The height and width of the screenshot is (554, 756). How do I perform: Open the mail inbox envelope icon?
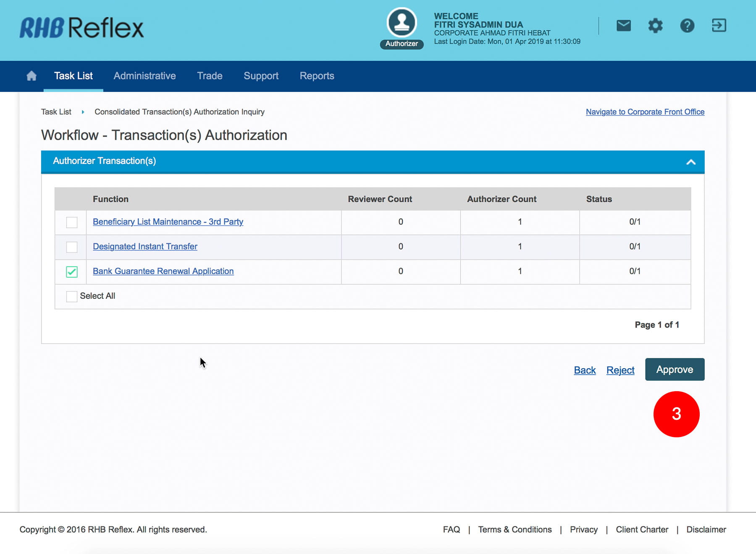pyautogui.click(x=623, y=26)
